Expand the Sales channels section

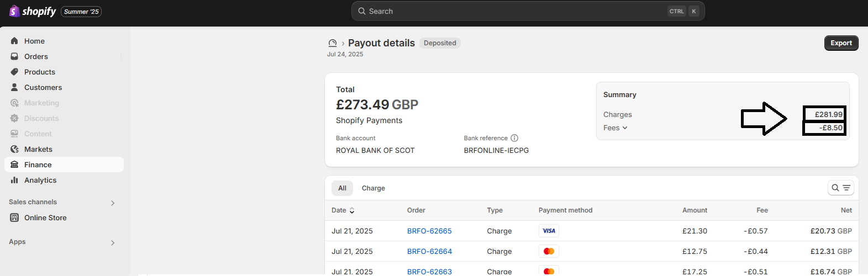point(113,203)
